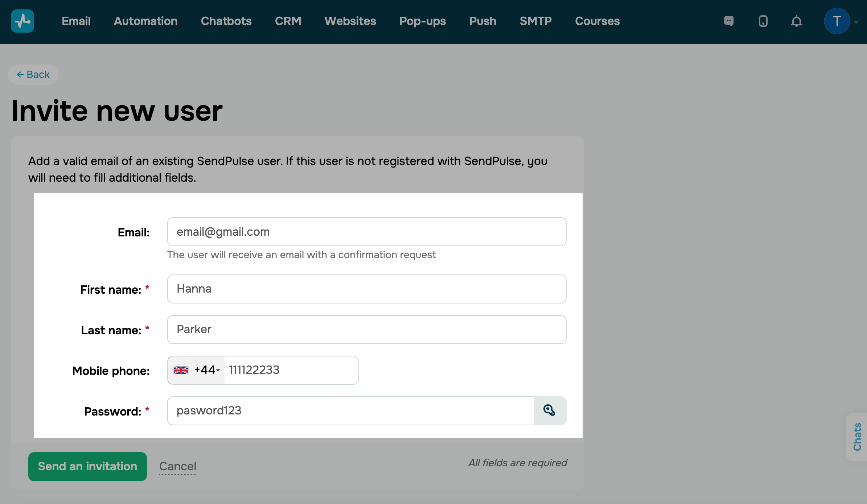Click into the First name field
Screen dimensions: 867x504
(x=366, y=289)
